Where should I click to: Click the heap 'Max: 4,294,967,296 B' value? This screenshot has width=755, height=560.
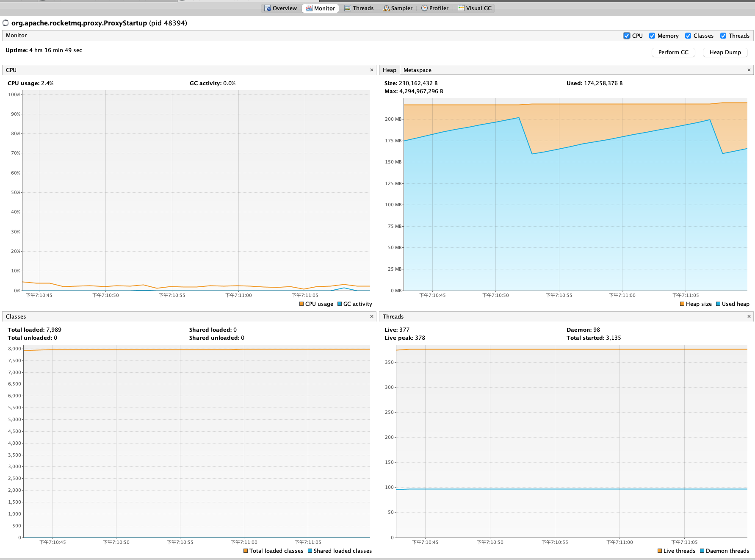[414, 91]
